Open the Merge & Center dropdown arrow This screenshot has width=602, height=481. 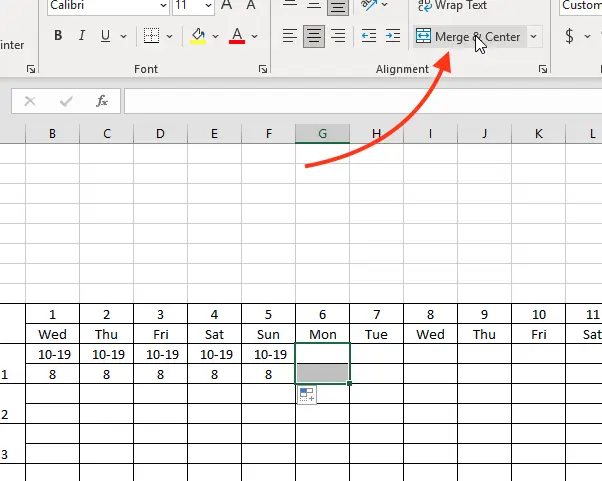(534, 37)
